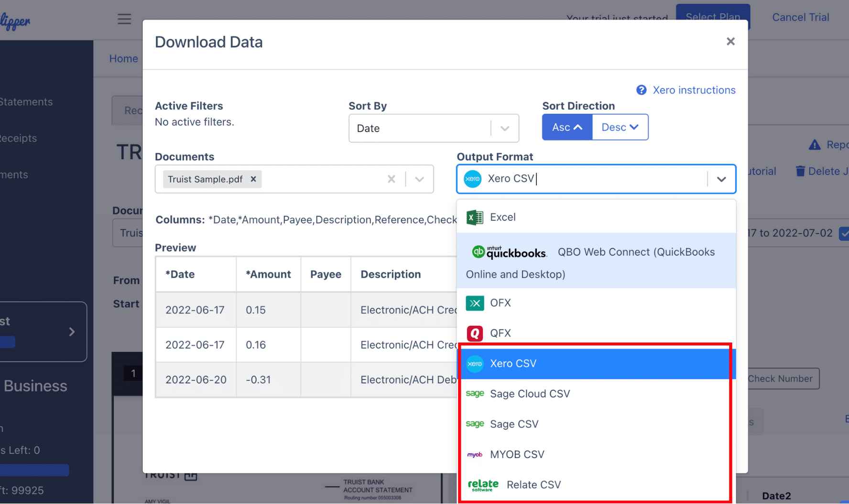Click the Xero icon beside Xero CSV

(x=475, y=363)
